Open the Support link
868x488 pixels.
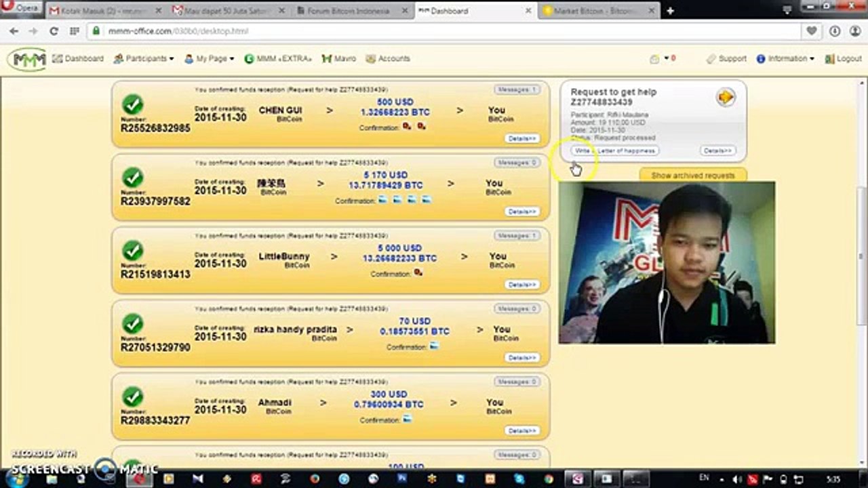[726, 59]
